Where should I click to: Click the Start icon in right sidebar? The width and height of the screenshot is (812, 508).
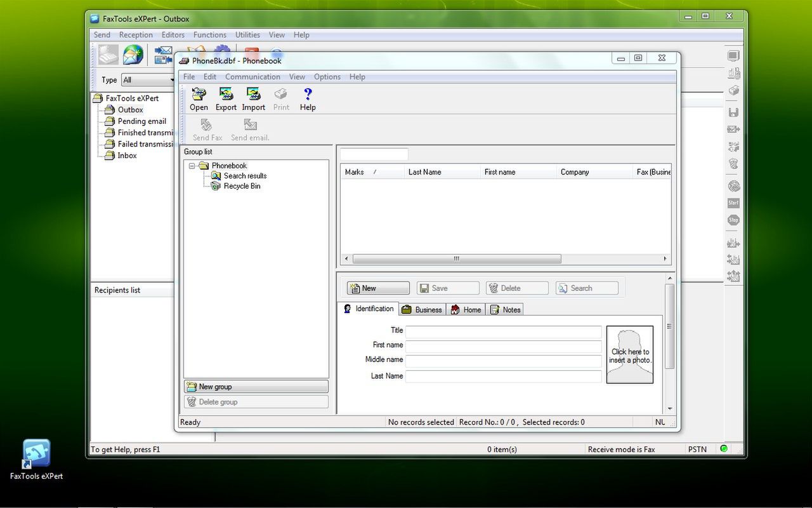click(x=733, y=203)
